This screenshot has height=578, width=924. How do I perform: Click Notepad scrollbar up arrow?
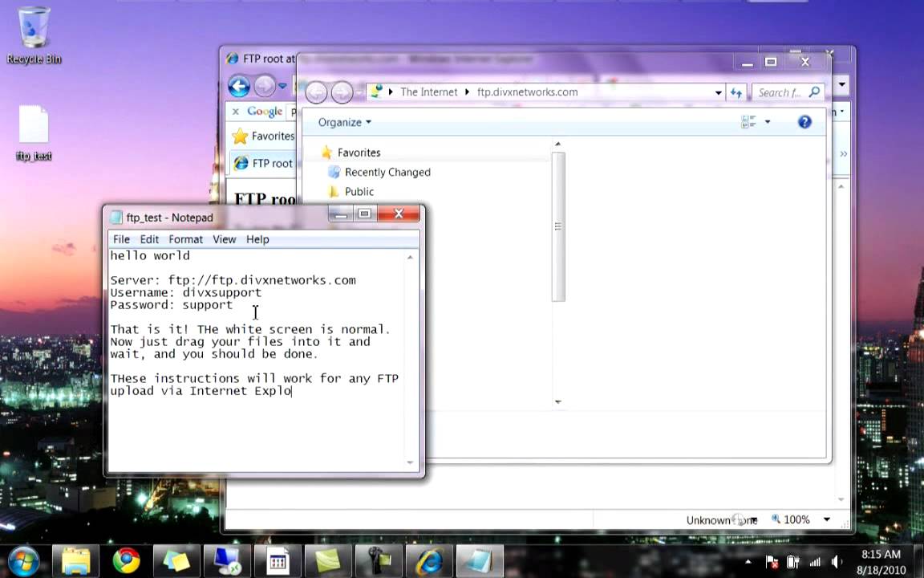[x=410, y=257]
